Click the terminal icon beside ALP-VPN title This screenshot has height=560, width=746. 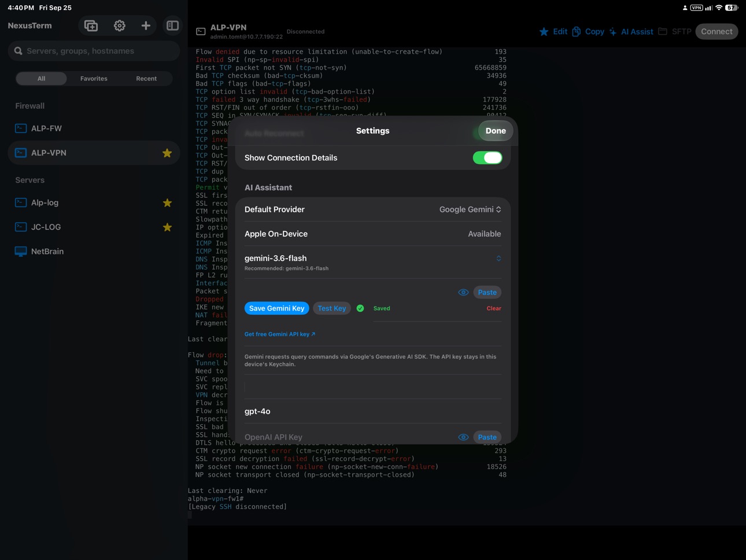point(201,32)
